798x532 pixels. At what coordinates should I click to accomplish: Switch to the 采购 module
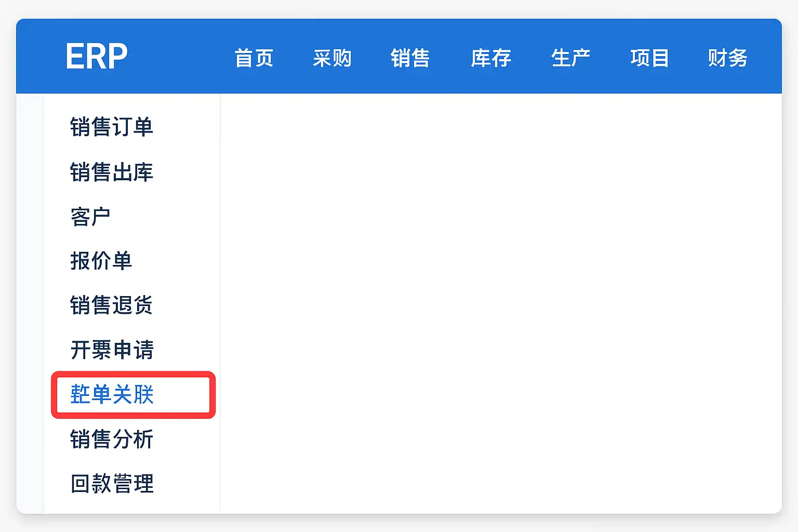(332, 58)
